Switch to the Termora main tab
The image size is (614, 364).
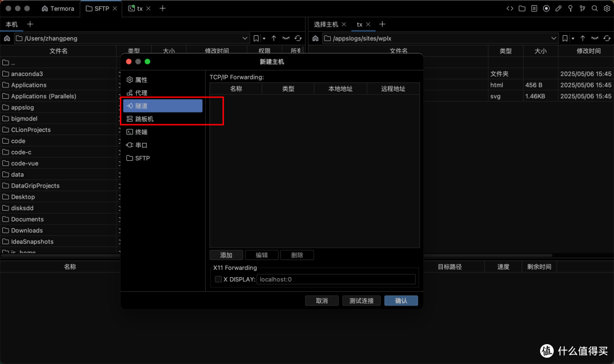coord(57,9)
